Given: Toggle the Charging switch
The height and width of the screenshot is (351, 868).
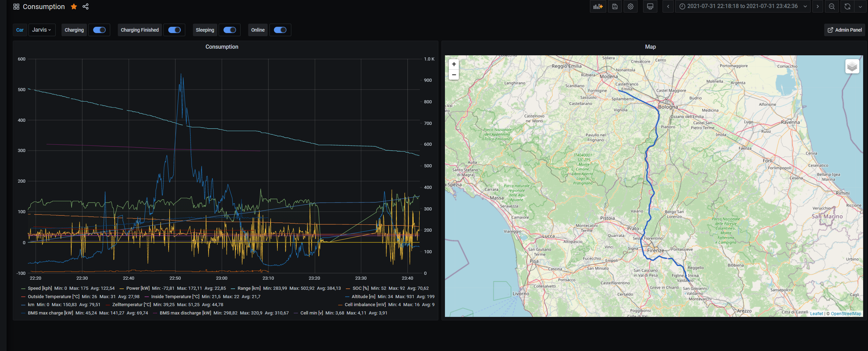Looking at the screenshot, I should coord(99,30).
